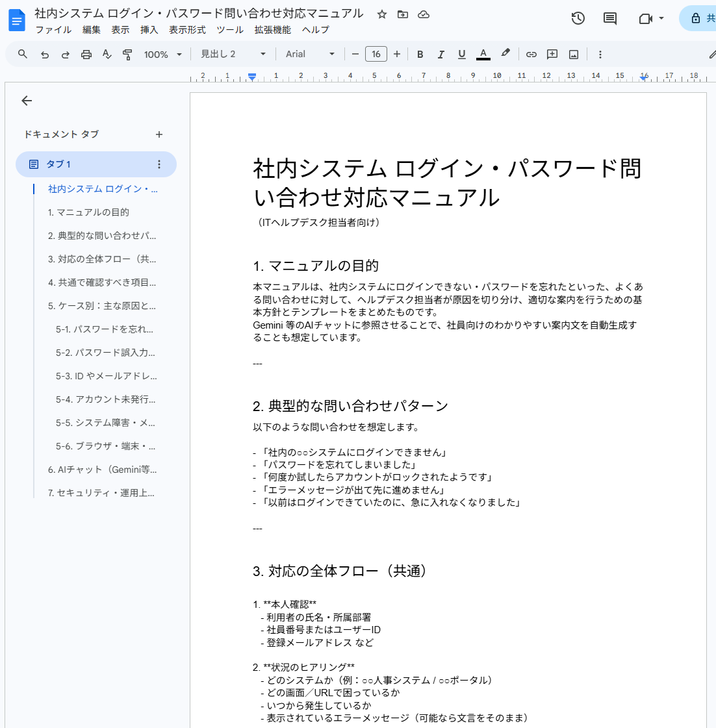Image resolution: width=716 pixels, height=728 pixels.
Task: Open タブ 1 options menu
Action: (159, 164)
